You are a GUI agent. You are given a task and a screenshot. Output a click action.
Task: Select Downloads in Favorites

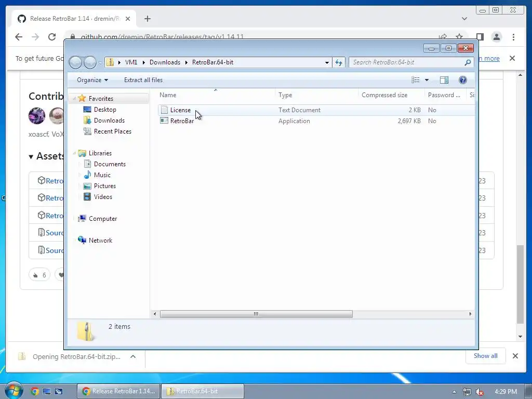coord(109,121)
